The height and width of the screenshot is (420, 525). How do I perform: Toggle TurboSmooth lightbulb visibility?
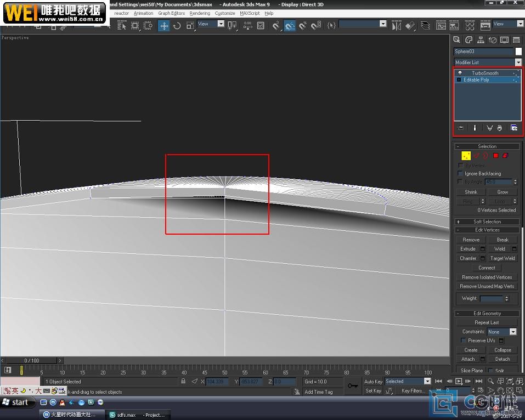(460, 73)
